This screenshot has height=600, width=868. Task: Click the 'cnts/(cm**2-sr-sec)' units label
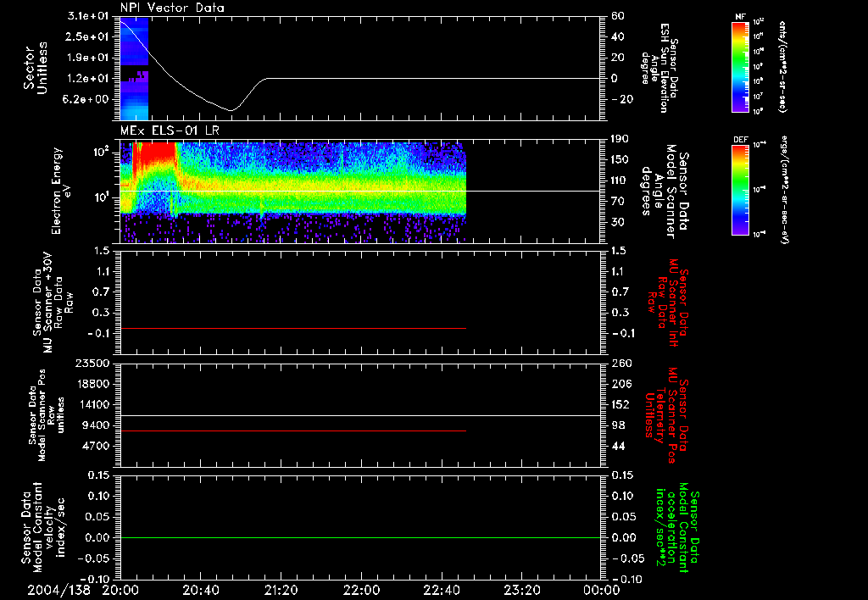tap(782, 67)
